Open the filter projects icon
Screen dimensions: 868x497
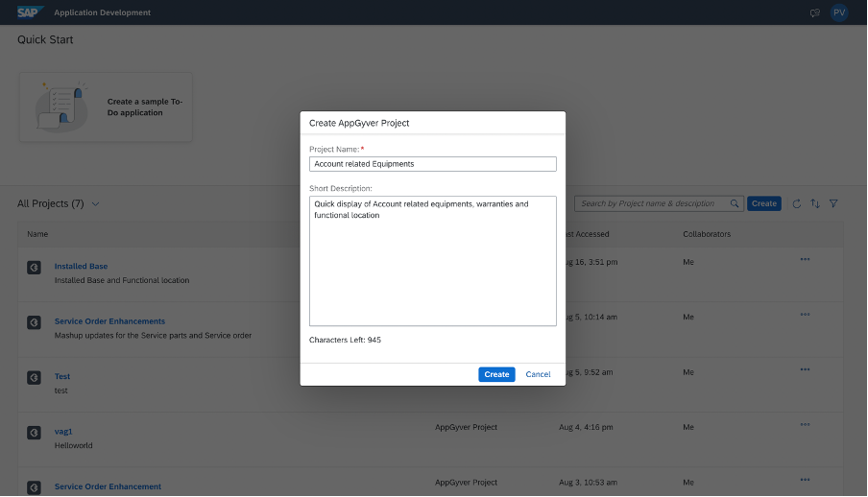click(833, 203)
